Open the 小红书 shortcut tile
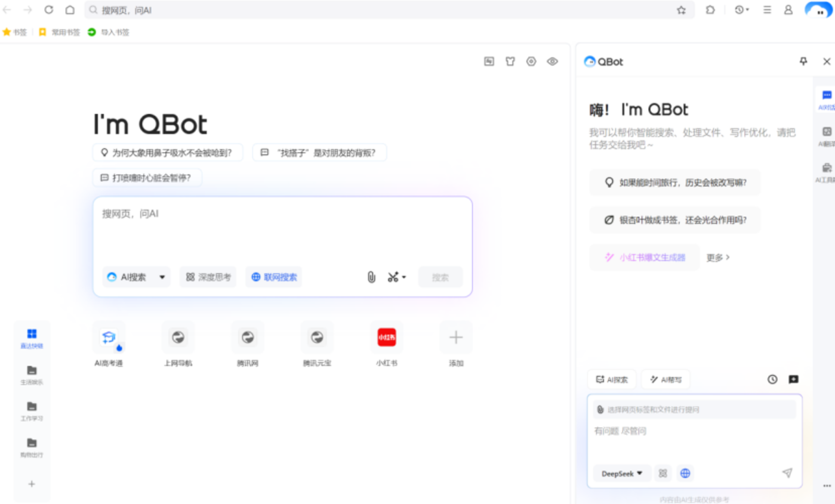 (x=387, y=345)
